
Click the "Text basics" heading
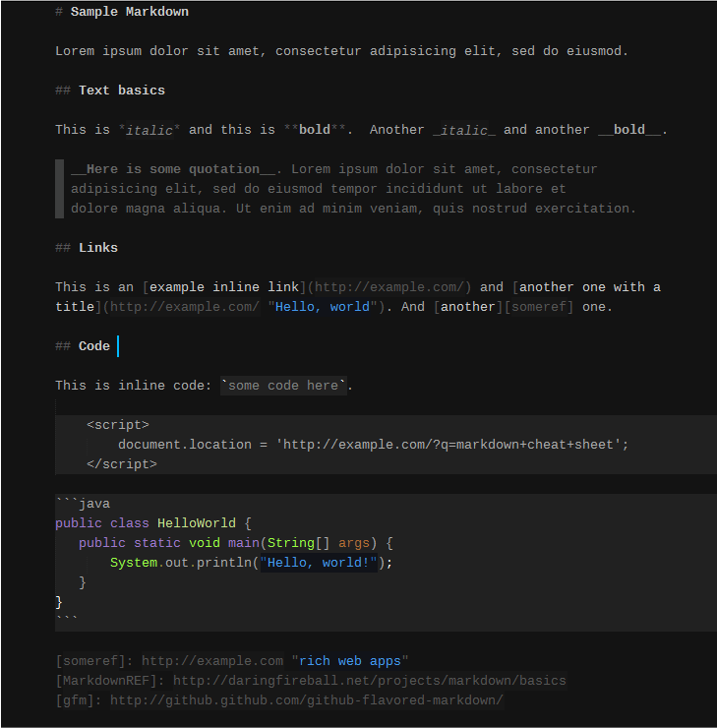(x=121, y=91)
